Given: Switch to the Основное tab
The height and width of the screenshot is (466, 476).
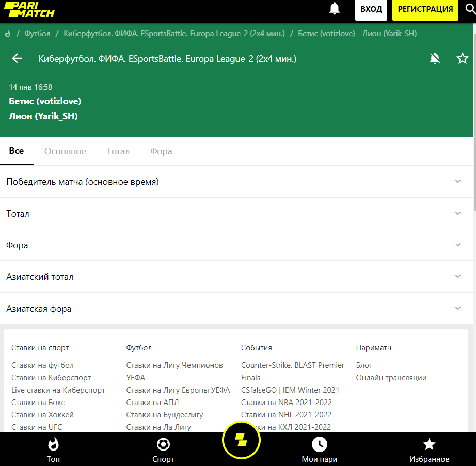Looking at the screenshot, I should click(x=65, y=151).
